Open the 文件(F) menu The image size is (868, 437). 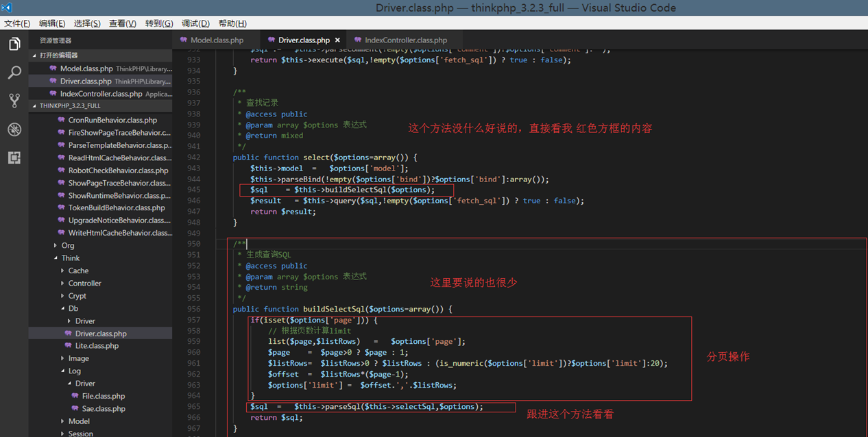pyautogui.click(x=17, y=23)
